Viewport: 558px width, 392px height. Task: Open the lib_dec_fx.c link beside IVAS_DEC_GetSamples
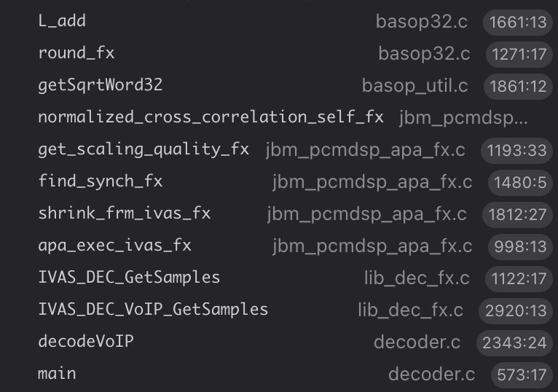pyautogui.click(x=413, y=278)
